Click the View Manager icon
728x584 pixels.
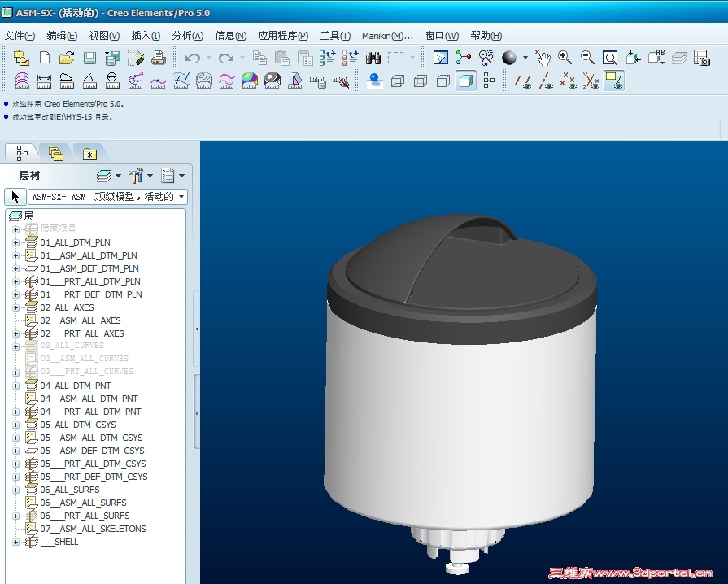pyautogui.click(x=701, y=58)
